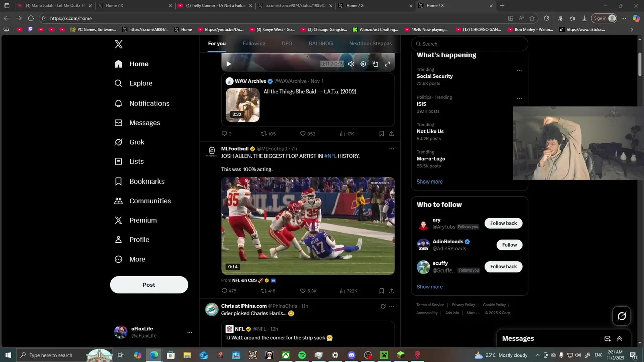Open Grok floating button at bottom right
644x362 pixels.
(622, 316)
